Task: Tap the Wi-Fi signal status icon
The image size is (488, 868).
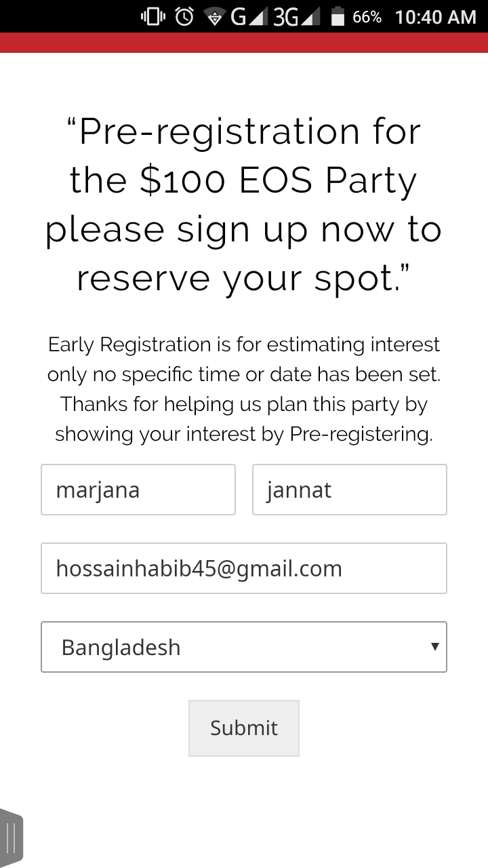Action: (x=214, y=17)
